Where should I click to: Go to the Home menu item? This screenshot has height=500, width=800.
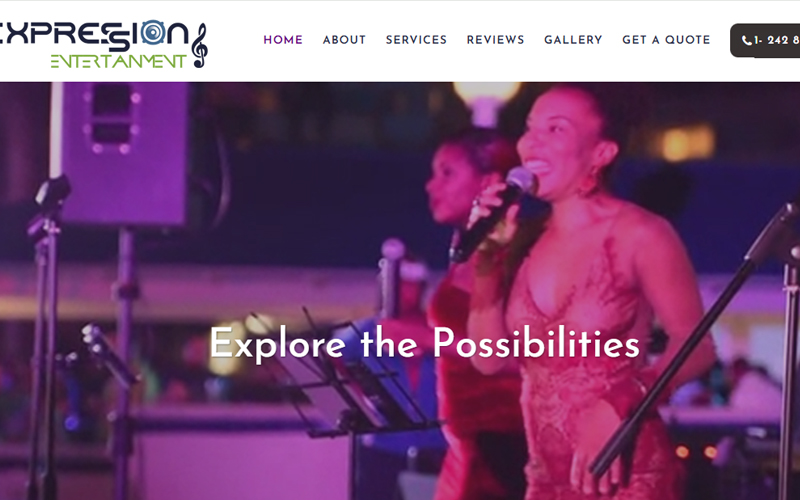tap(283, 40)
